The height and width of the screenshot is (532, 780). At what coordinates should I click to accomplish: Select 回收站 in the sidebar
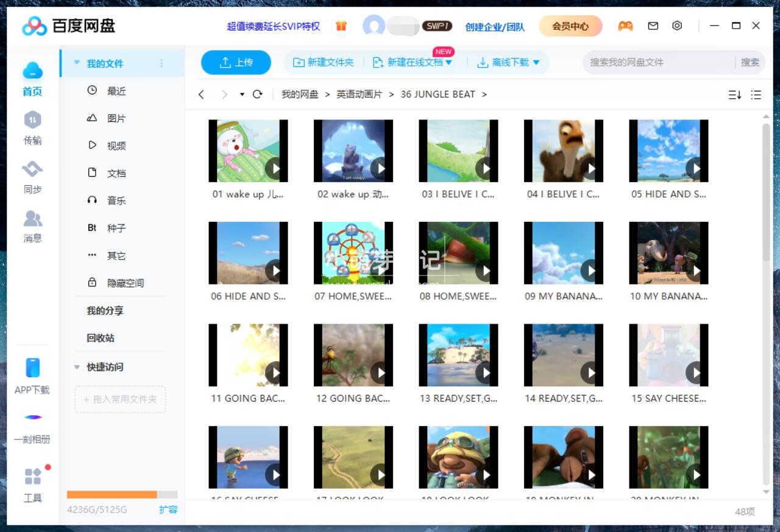[101, 338]
